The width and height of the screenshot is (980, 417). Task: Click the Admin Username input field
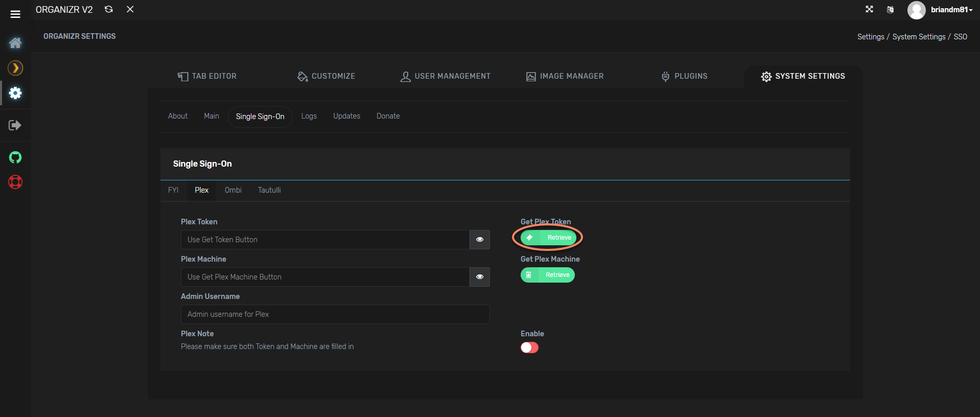coord(335,314)
